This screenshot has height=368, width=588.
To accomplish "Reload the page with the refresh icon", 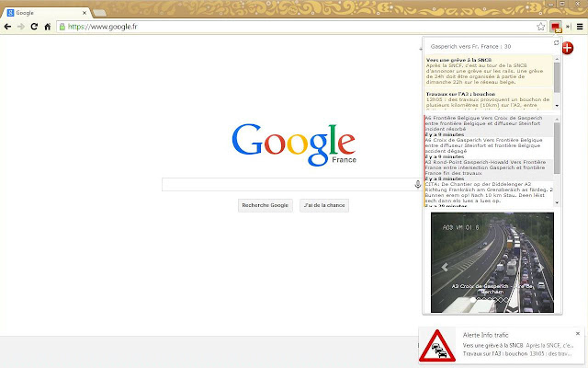I will [34, 27].
